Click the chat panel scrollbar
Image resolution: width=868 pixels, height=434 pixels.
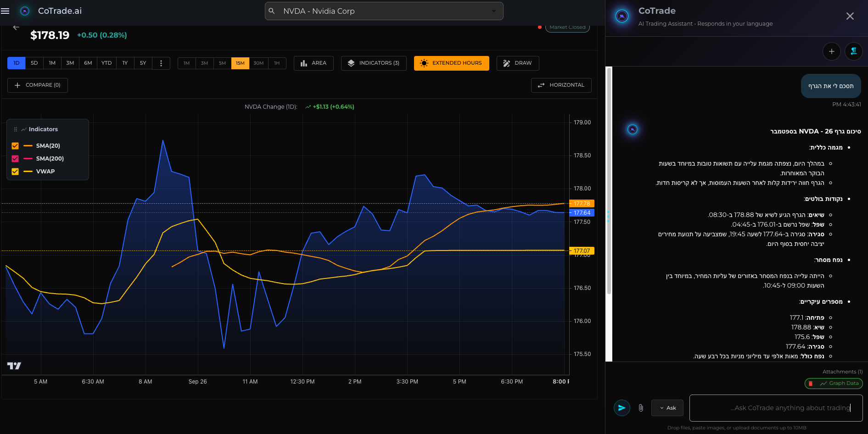pos(609,181)
